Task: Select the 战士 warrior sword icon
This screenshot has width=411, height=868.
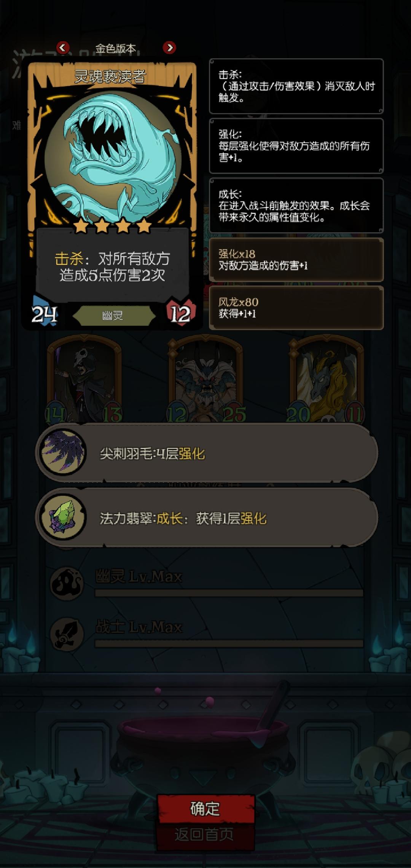Action: 67,633
